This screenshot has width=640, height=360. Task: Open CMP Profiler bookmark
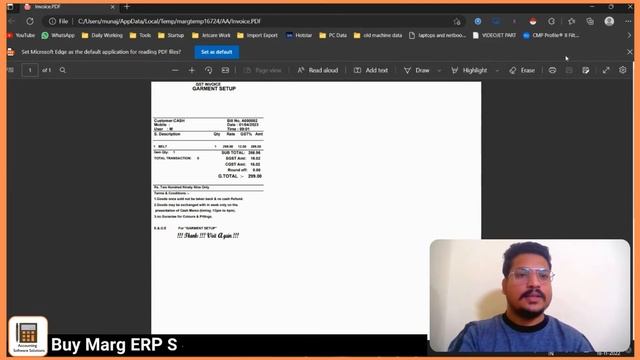[551, 36]
